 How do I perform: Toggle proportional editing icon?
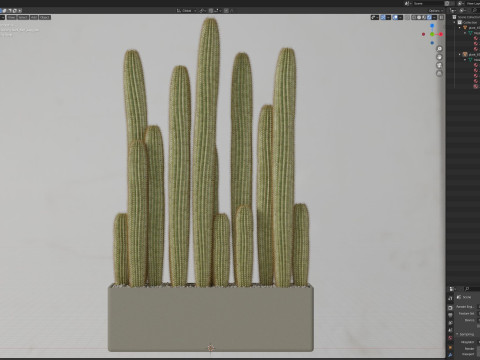(226, 11)
